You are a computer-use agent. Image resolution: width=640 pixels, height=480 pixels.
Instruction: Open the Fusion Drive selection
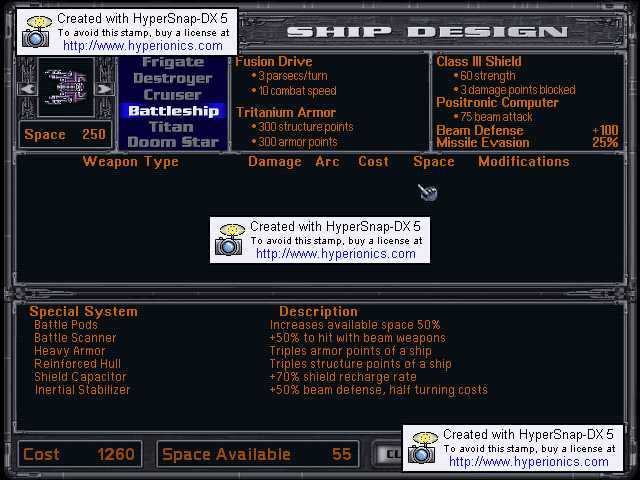274,62
